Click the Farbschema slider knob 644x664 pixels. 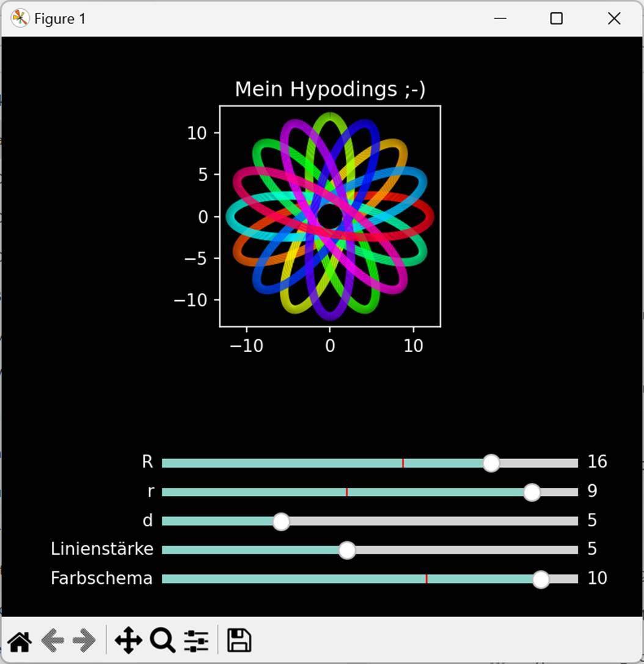[540, 579]
